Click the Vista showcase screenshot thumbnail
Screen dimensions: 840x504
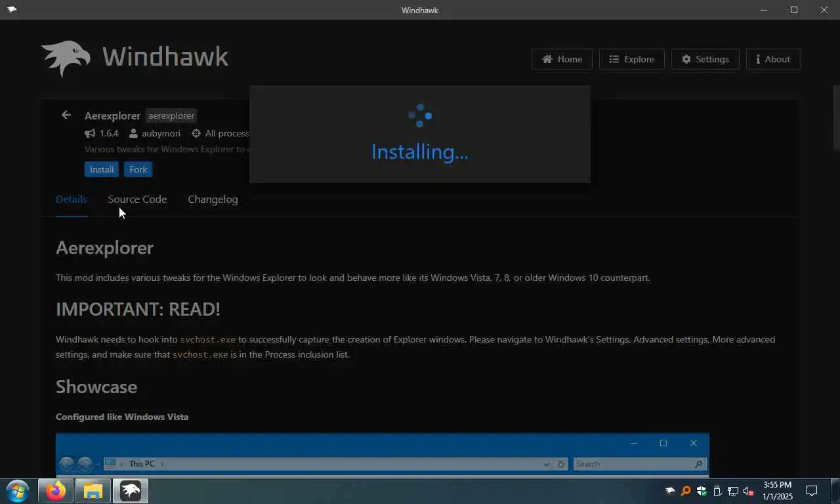383,455
